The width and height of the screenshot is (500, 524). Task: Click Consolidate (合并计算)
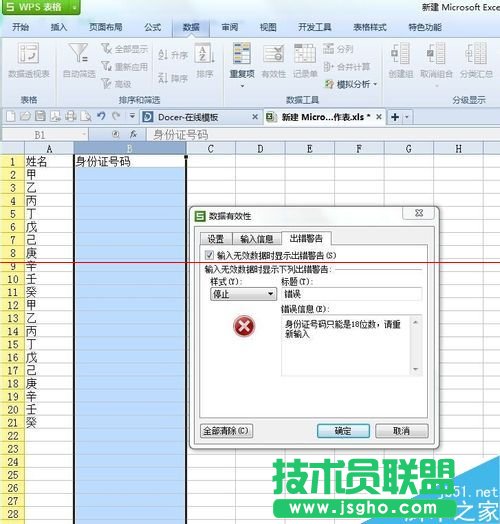[347, 67]
